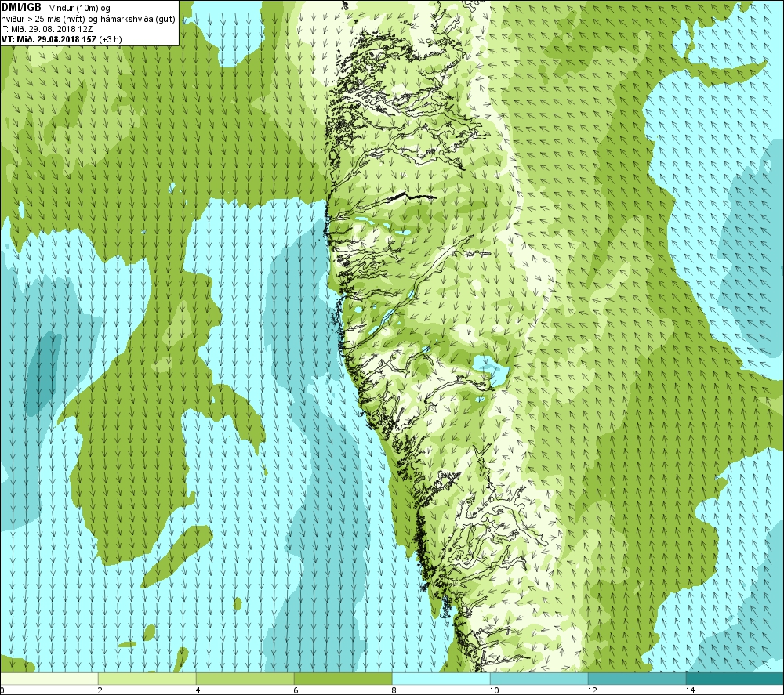Screen dimensions: 784x695
Task: Click the scale label '2'
Action: [100, 690]
